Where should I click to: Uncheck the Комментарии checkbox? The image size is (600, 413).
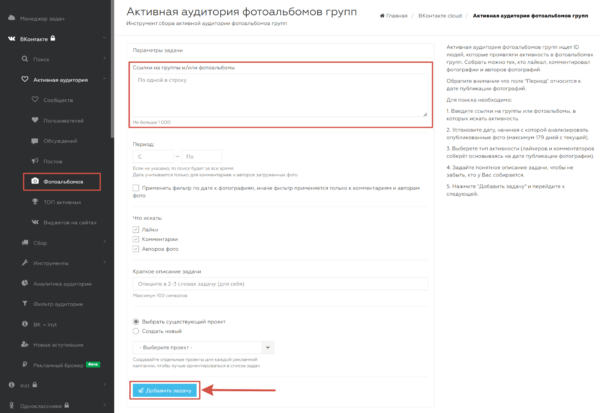pos(135,239)
